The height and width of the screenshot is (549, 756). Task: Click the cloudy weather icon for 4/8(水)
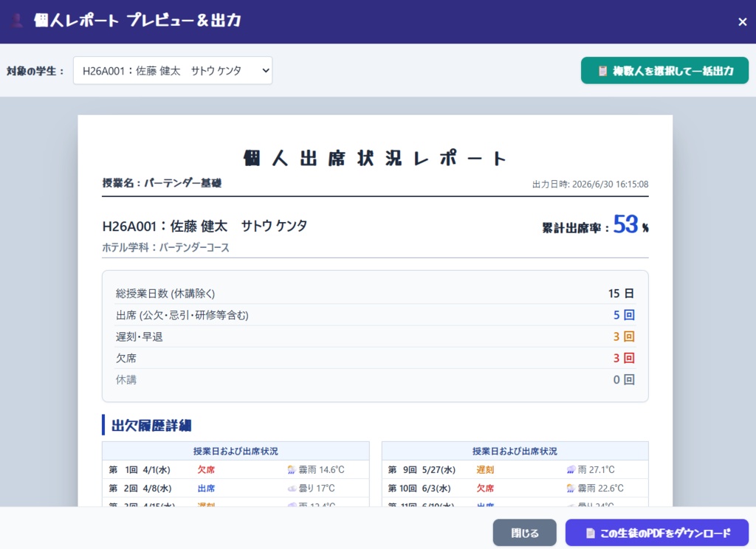291,488
